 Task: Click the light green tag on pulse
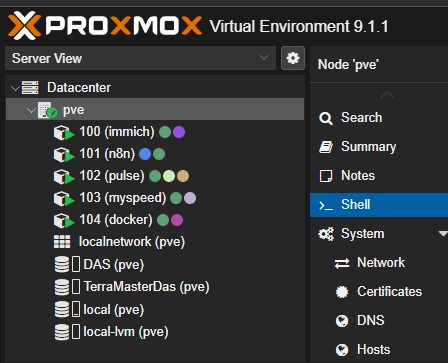click(x=169, y=176)
